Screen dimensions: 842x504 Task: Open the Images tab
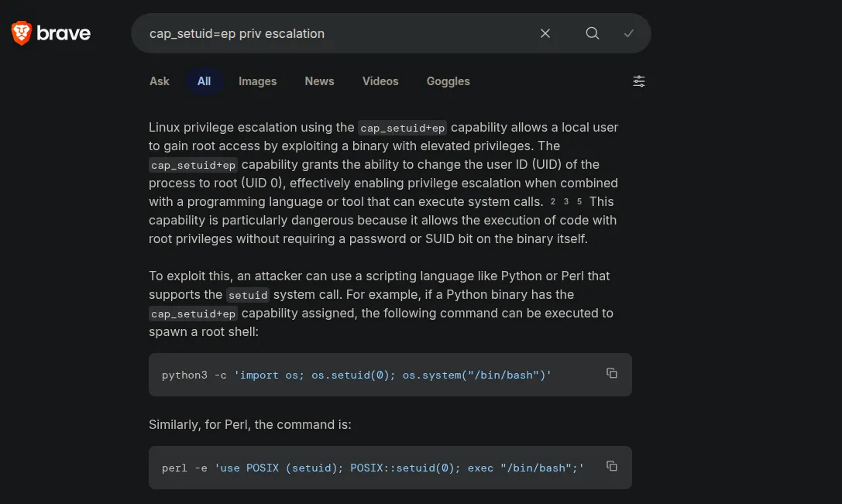(257, 81)
